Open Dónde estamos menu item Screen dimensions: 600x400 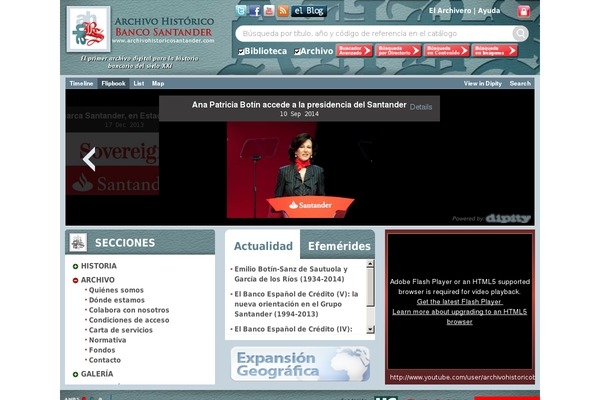click(x=117, y=300)
